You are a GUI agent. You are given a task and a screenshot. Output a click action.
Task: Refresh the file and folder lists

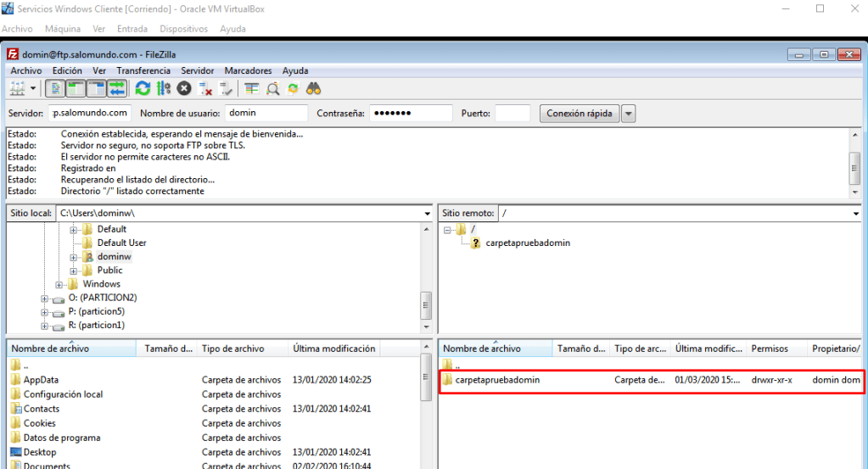(143, 88)
